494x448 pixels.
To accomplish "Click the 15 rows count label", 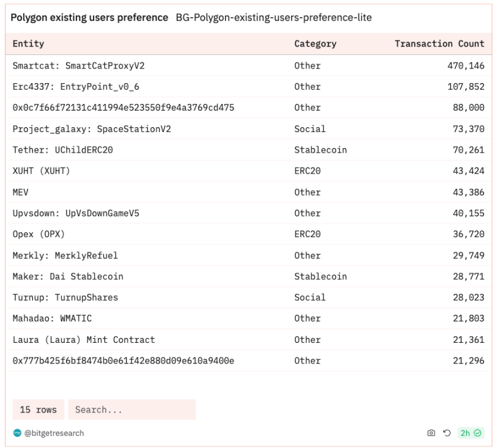I will coord(38,409).
